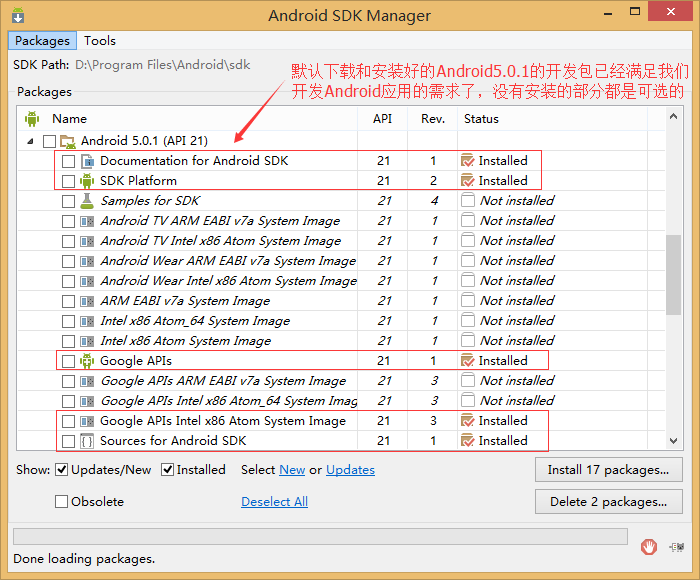Click the Deselect All link
700x580 pixels.
(x=275, y=502)
